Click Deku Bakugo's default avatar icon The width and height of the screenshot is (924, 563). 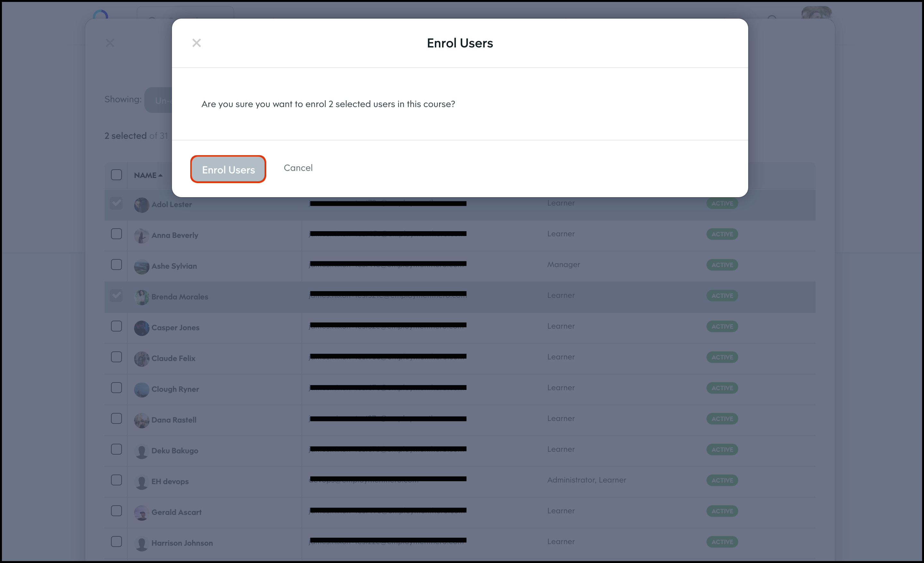[x=141, y=451]
